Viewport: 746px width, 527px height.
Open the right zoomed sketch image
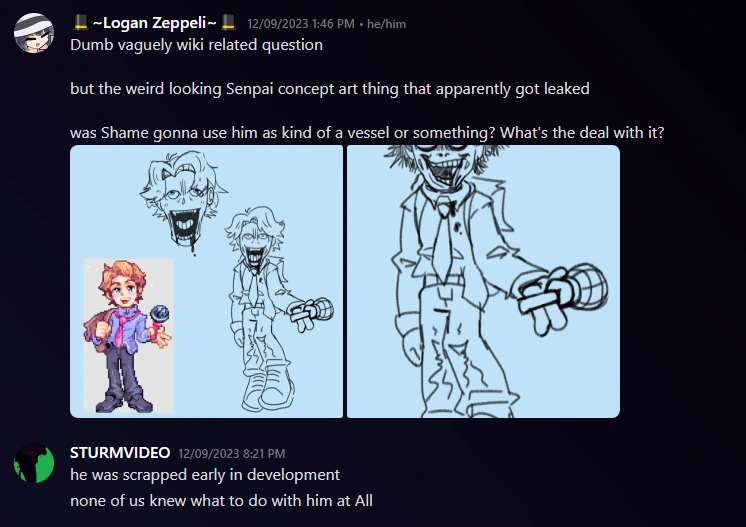[483, 282]
